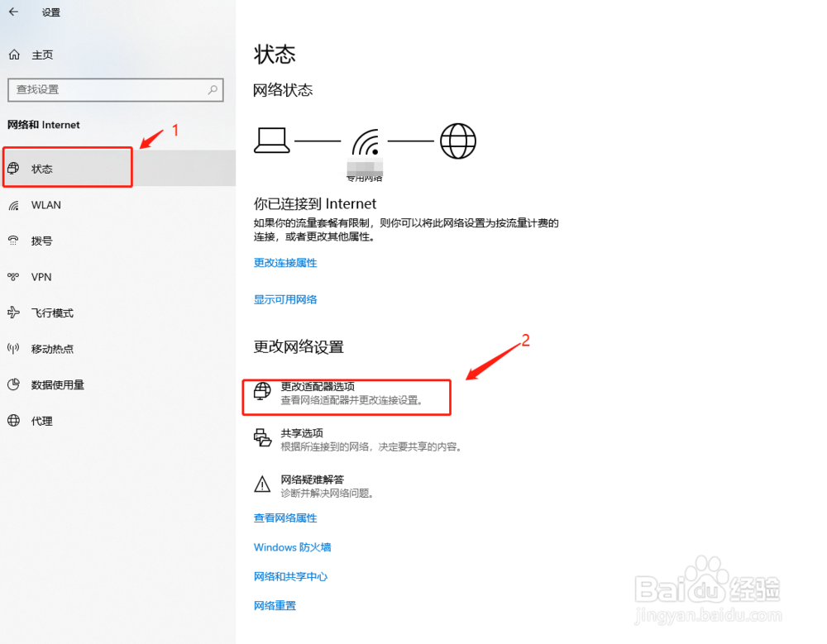Click the 飞行模式 airplane icon
Screen dimensions: 827x644
(x=14, y=312)
